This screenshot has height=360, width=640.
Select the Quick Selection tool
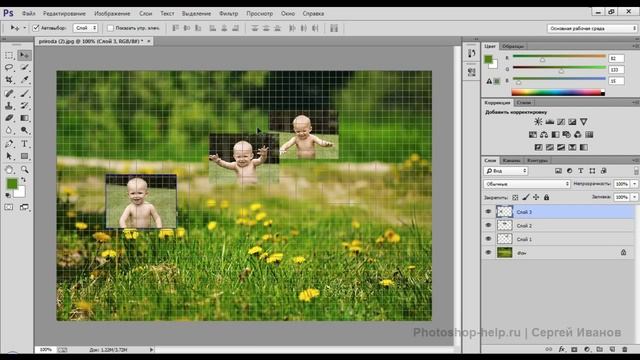point(24,67)
